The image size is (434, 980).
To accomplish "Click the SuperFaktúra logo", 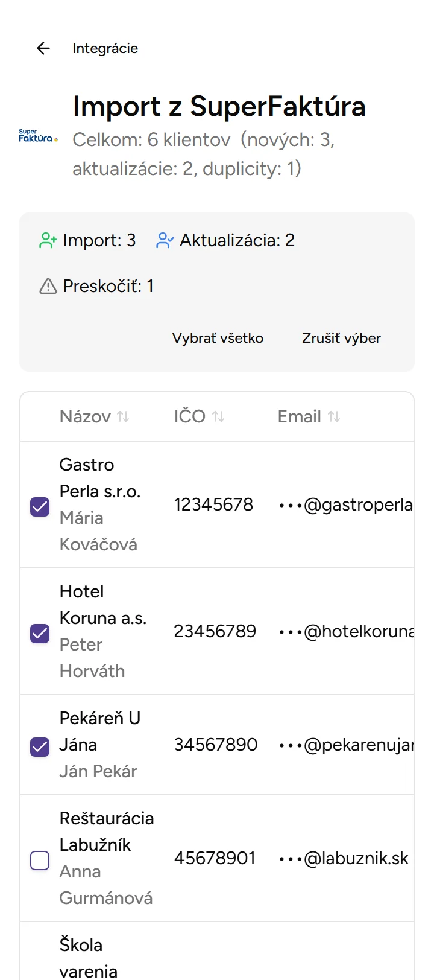I will 39,136.
